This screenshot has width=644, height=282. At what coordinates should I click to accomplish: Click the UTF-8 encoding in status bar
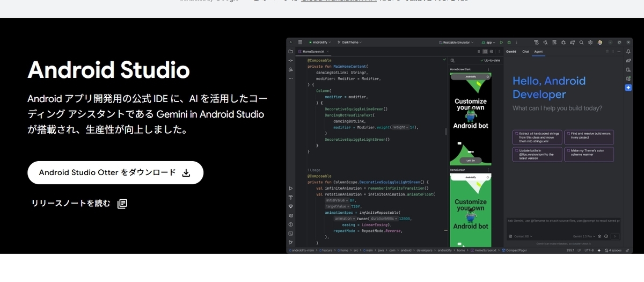tap(589, 250)
